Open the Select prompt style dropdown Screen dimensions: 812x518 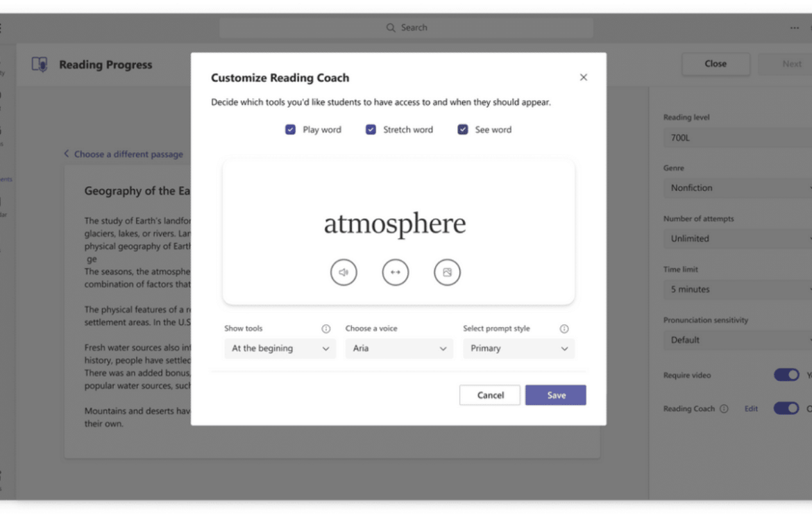pos(518,349)
